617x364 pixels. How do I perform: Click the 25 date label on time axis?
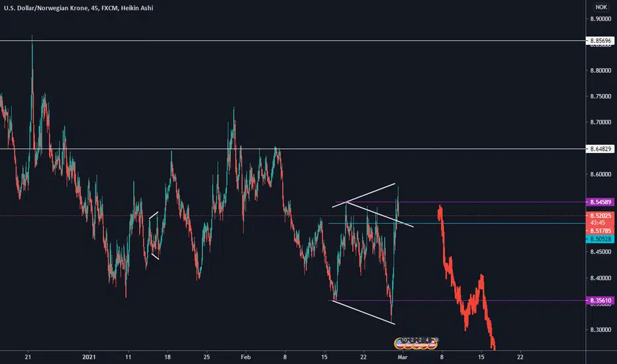tap(207, 357)
